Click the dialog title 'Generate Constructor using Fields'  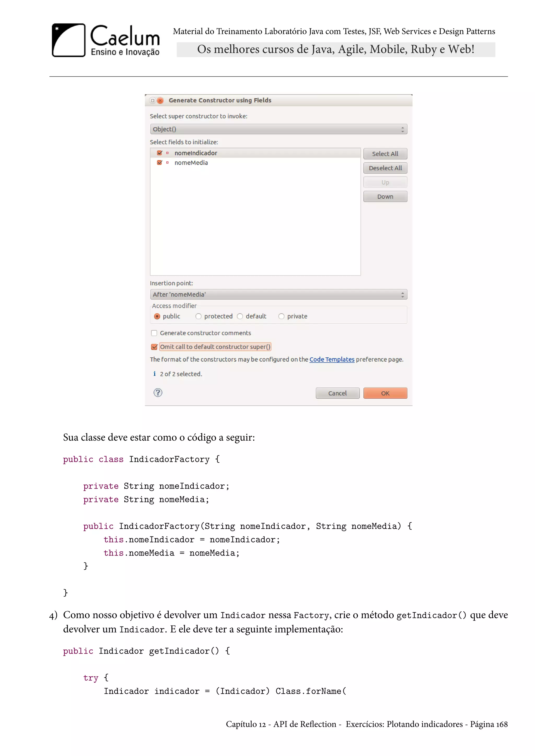(220, 100)
